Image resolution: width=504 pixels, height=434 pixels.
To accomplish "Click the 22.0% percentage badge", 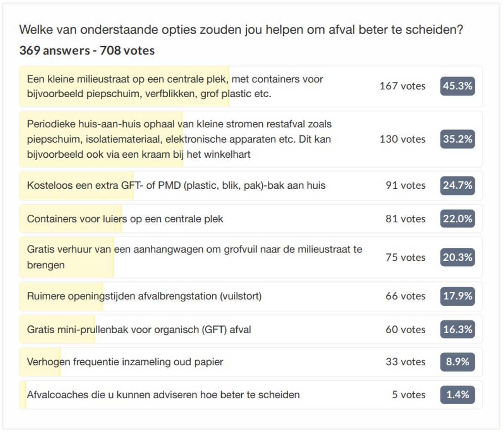I will pos(457,219).
